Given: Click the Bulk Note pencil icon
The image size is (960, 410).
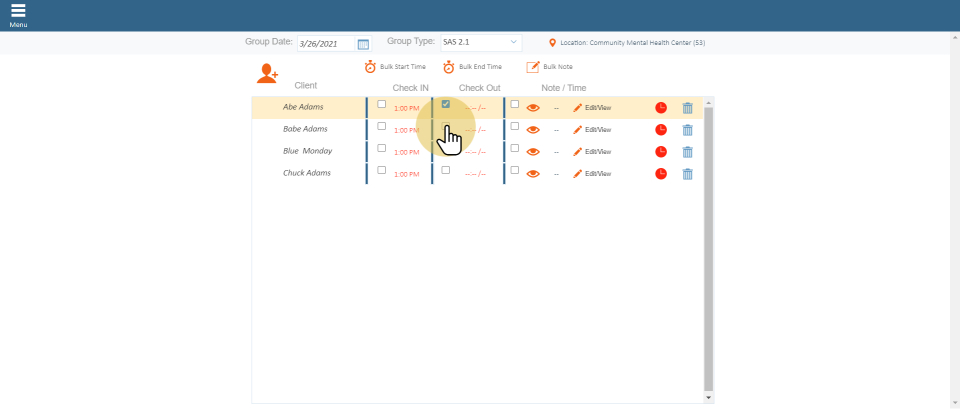Looking at the screenshot, I should (x=533, y=67).
